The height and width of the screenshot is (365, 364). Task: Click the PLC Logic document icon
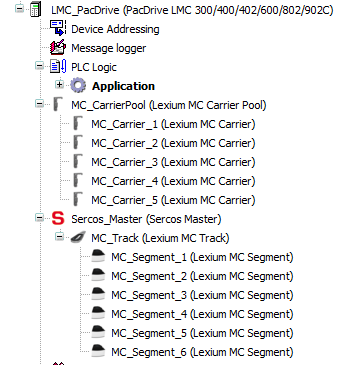[x=58, y=67]
